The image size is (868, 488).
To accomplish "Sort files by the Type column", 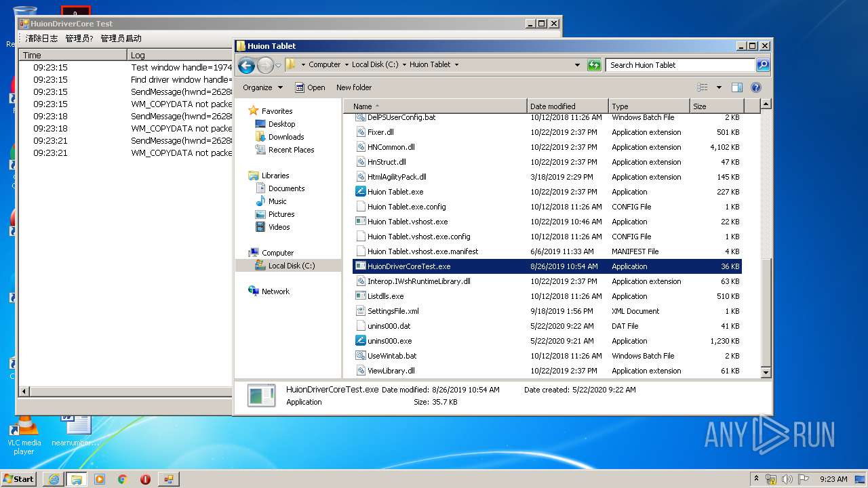I will tap(649, 106).
